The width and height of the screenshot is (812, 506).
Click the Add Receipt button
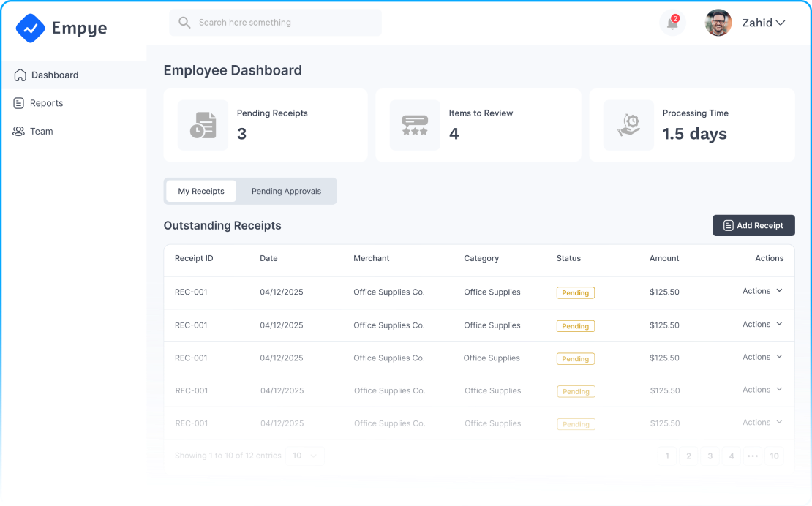point(753,225)
